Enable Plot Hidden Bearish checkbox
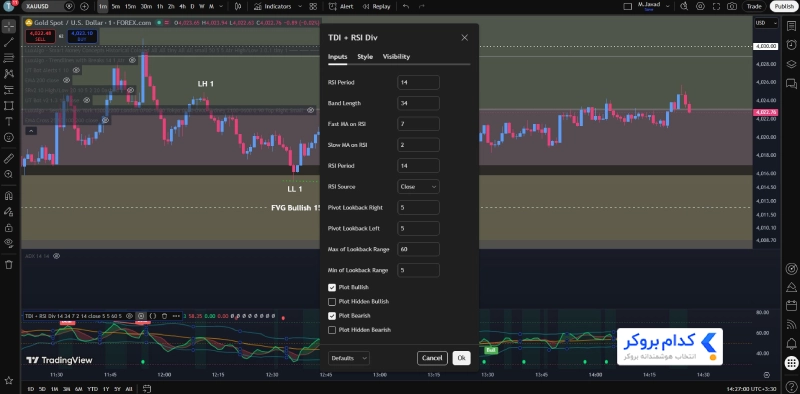800x394 pixels. 332,330
